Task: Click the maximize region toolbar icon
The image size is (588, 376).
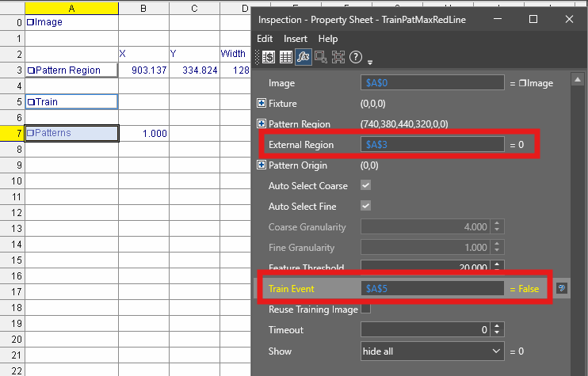Action: pyautogui.click(x=338, y=56)
